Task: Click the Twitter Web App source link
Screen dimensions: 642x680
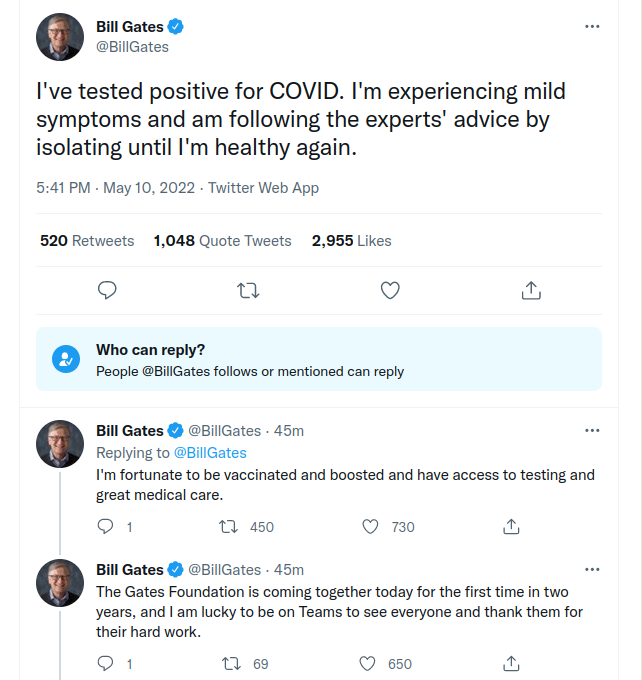Action: point(263,188)
